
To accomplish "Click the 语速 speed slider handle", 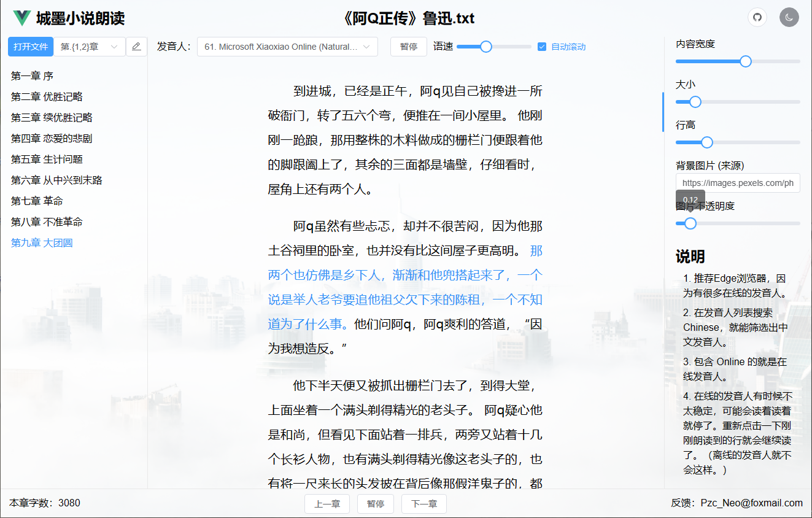I will pyautogui.click(x=486, y=47).
